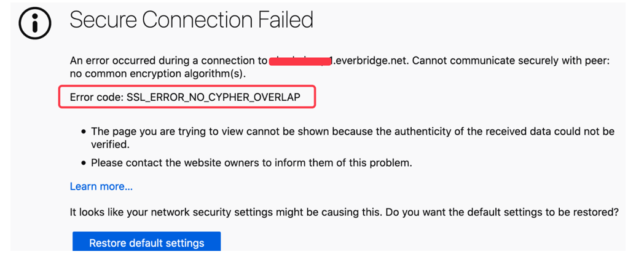This screenshot has width=644, height=262.
Task: Click the second bullet point dot
Action: [84, 163]
